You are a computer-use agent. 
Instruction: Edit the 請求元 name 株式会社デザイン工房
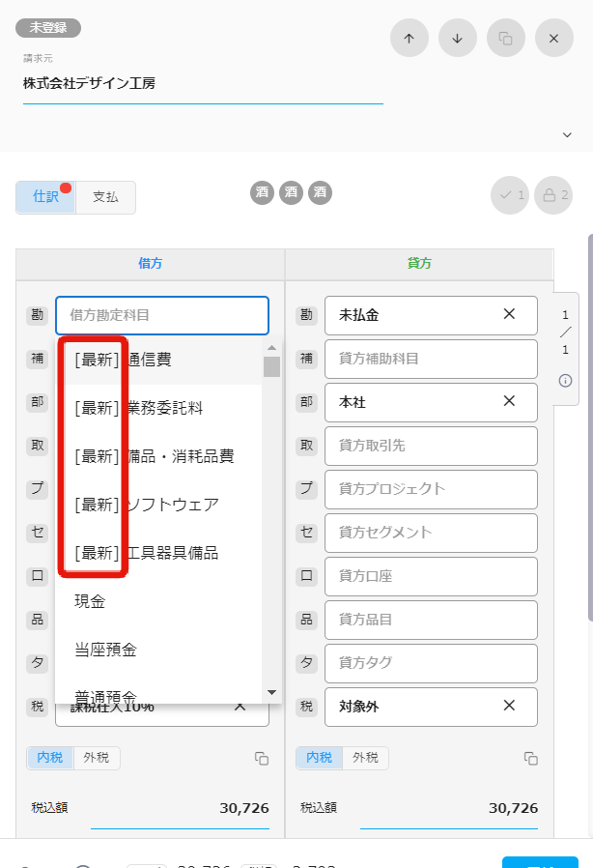click(203, 83)
